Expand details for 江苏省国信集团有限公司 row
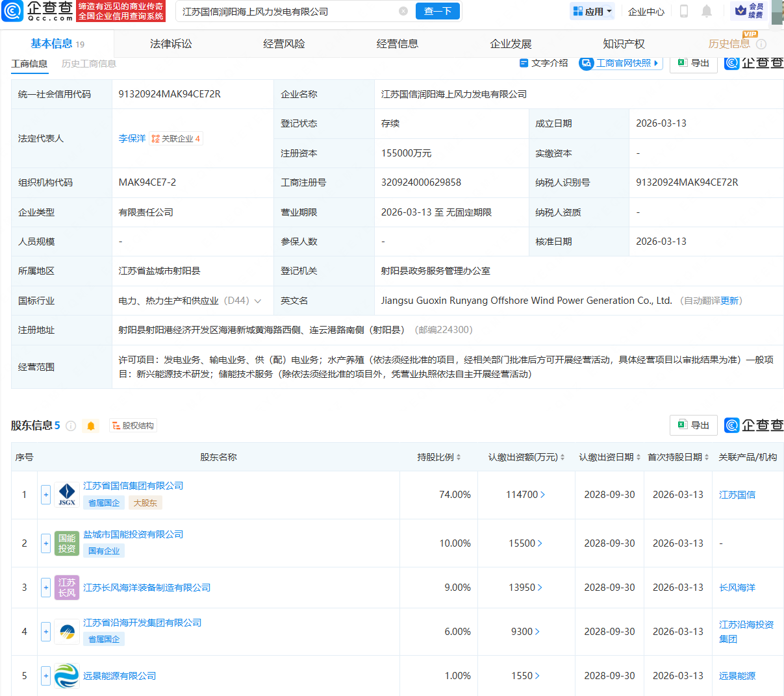Image resolution: width=784 pixels, height=696 pixels. click(45, 495)
